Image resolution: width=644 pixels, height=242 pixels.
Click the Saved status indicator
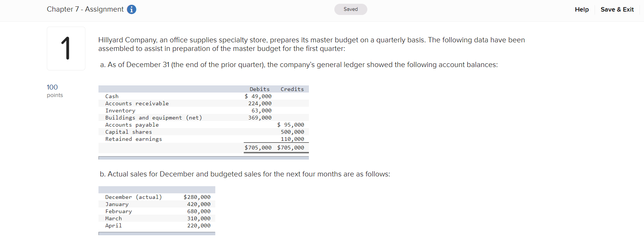coord(350,9)
